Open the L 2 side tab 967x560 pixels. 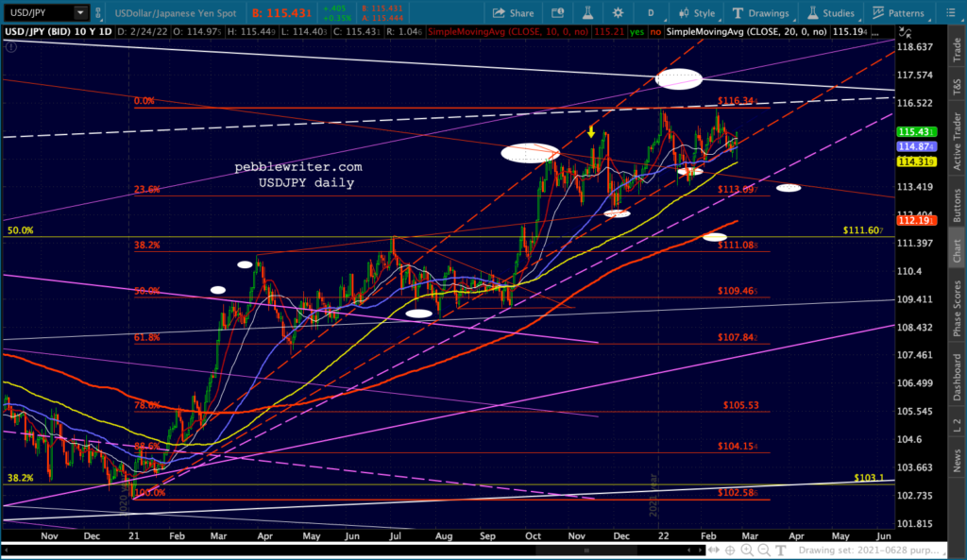957,425
